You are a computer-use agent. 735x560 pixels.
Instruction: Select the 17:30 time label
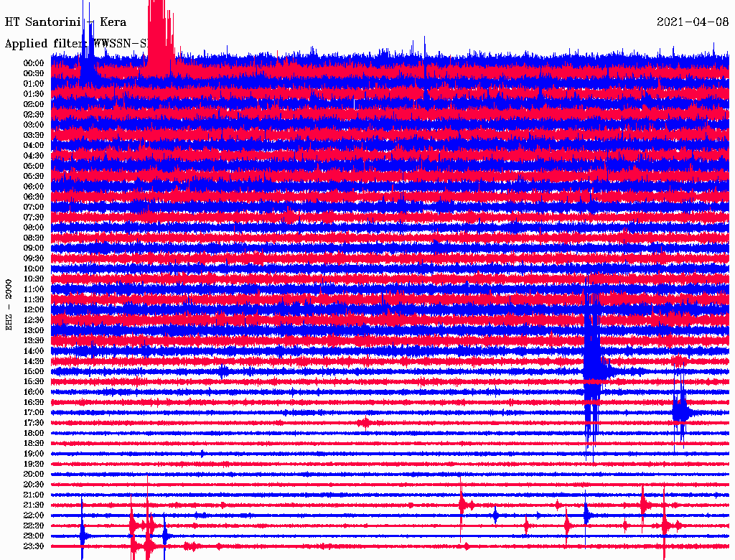34,423
